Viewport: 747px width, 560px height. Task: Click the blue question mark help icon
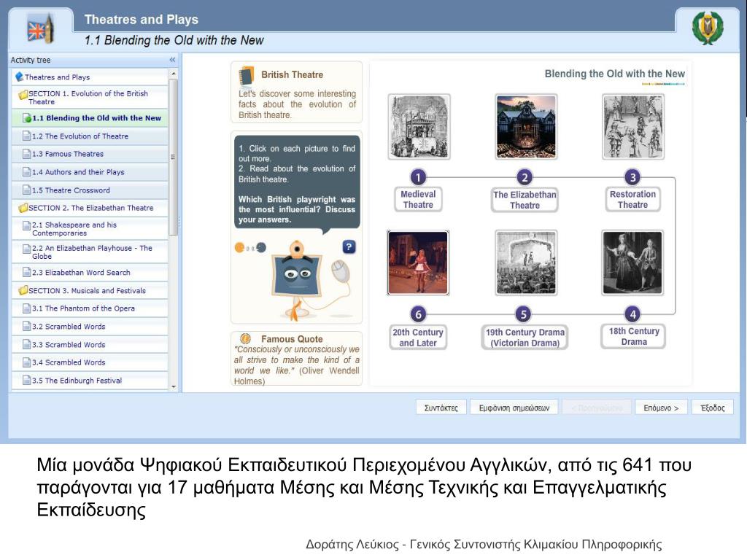coord(349,246)
